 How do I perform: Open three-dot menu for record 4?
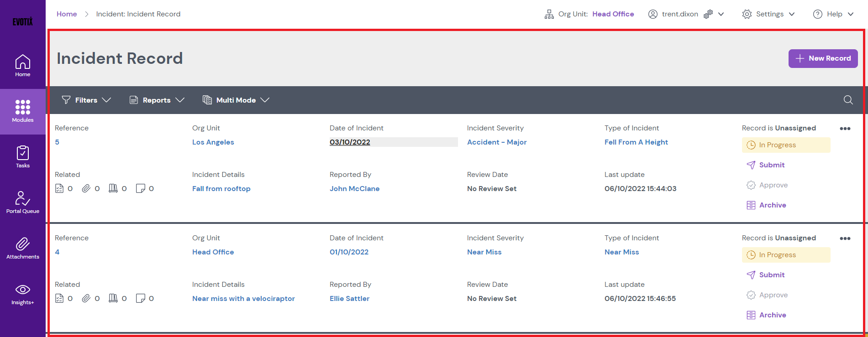(845, 238)
